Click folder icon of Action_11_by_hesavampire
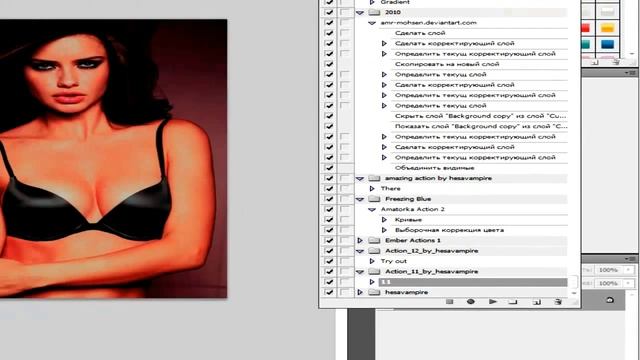Screen dimensions: 640x360 pos(374,272)
